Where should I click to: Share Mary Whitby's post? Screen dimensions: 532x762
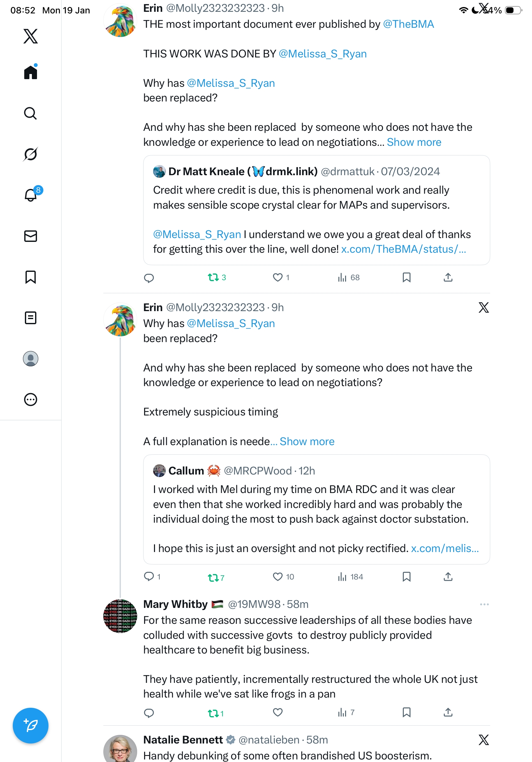click(x=448, y=712)
